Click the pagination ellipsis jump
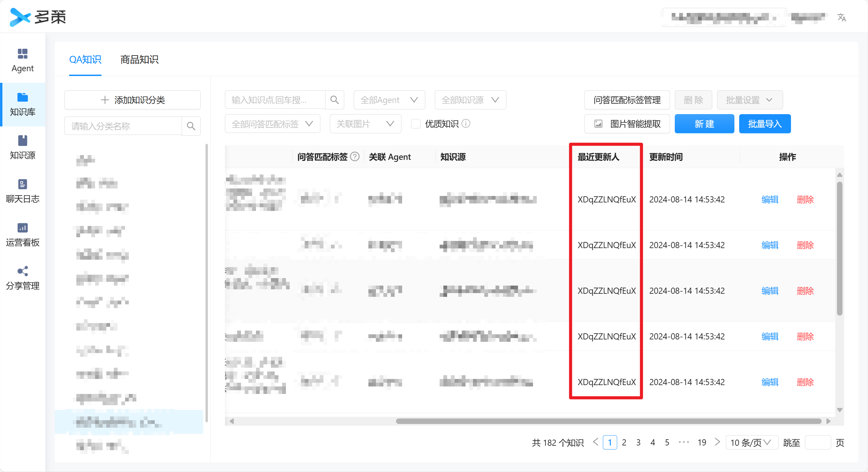868x472 pixels. (x=684, y=442)
